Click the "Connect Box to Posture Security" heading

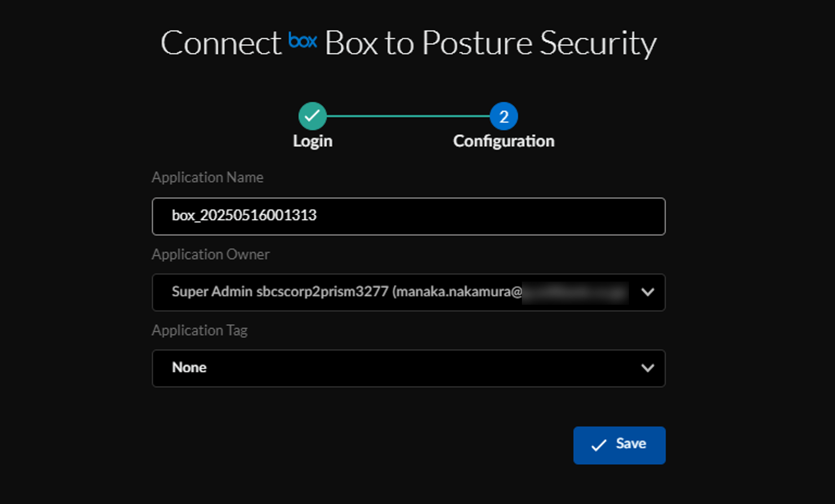click(408, 43)
